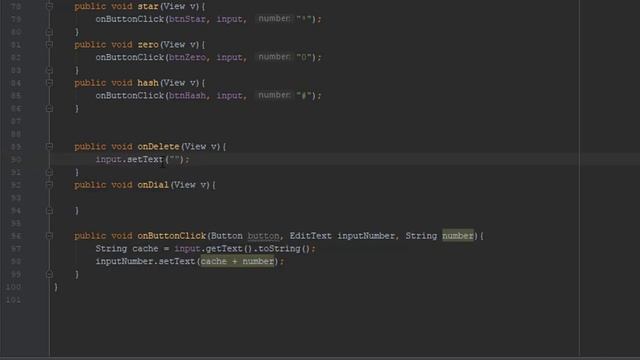Viewport: 640px width, 360px height.
Task: Click "View" in the onDelete parameter list
Action: pos(196,146)
